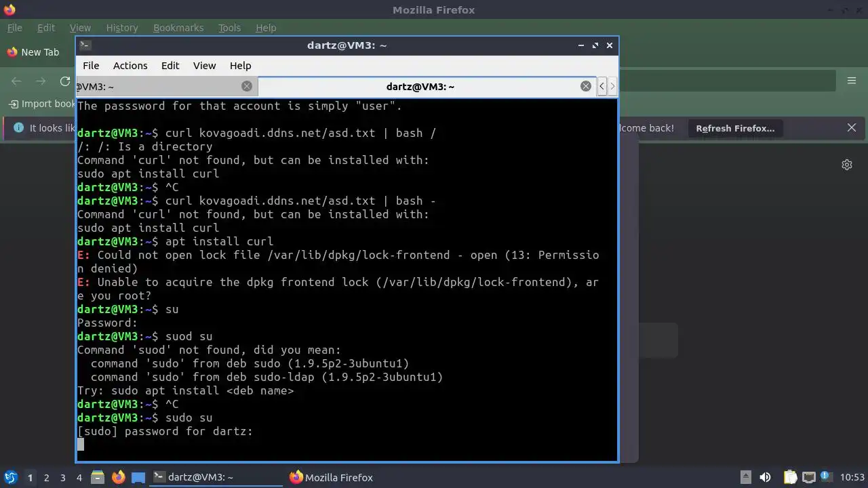Open the terminal Help menu
The height and width of the screenshot is (488, 868).
(x=241, y=66)
